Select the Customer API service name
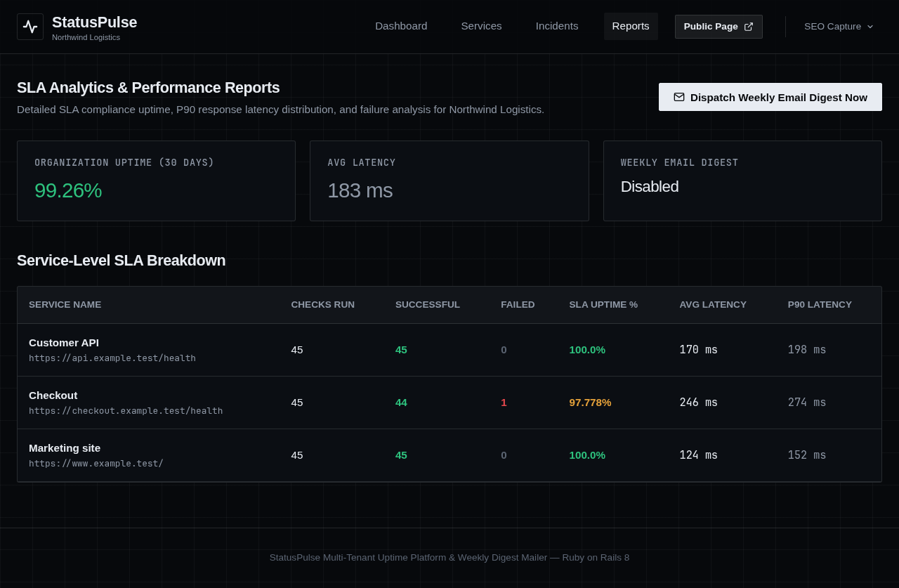899x588 pixels. coord(64,342)
